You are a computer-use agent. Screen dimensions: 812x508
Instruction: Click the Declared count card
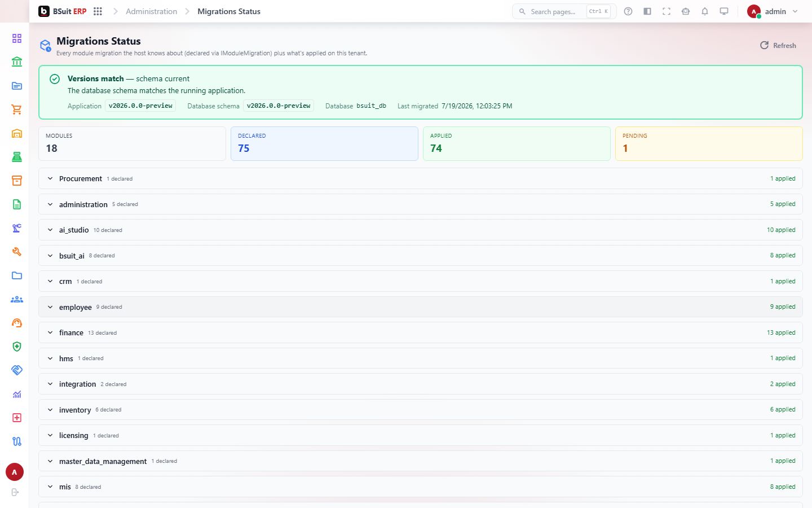324,143
